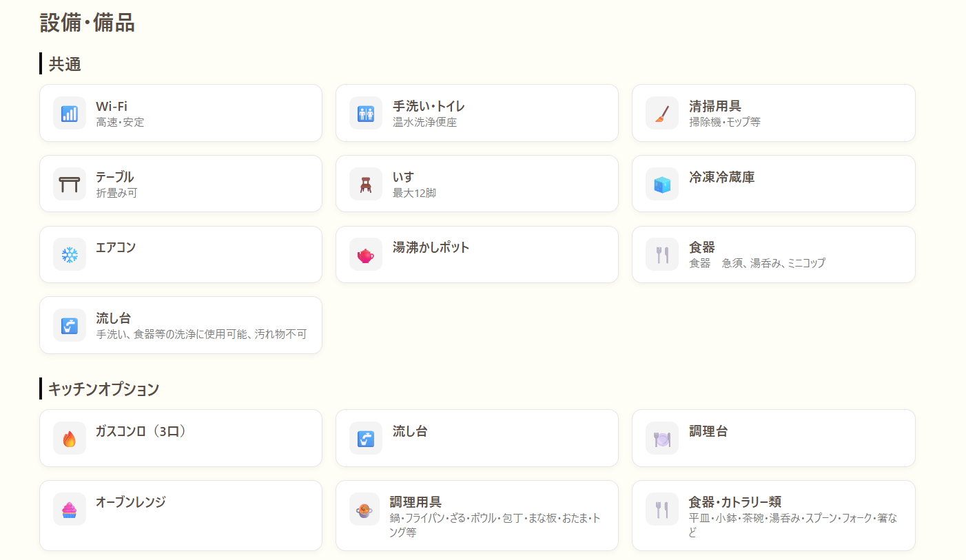The height and width of the screenshot is (560, 966).
Task: Select the オーブンレンジ title text
Action: (x=131, y=503)
